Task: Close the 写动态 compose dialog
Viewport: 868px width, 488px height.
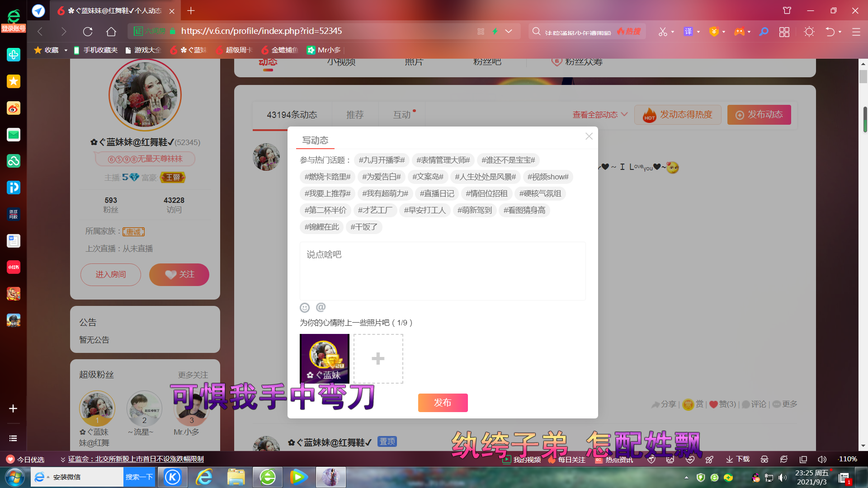Action: [589, 136]
